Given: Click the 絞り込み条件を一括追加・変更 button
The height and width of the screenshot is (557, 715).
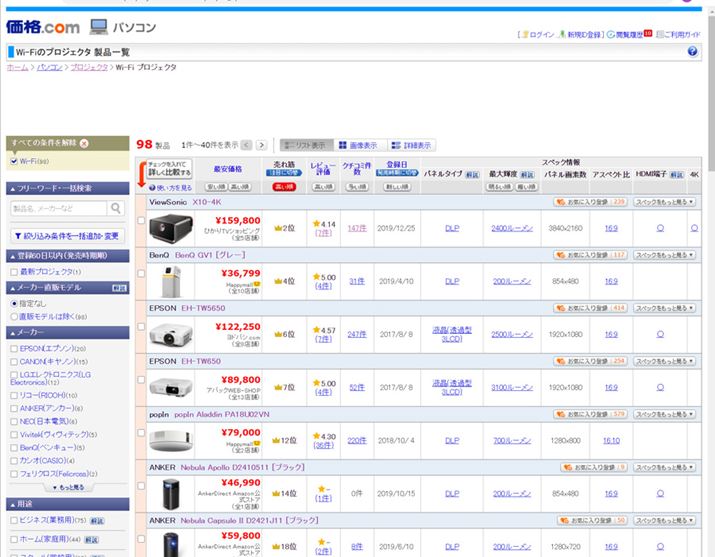Looking at the screenshot, I should coord(66,236).
